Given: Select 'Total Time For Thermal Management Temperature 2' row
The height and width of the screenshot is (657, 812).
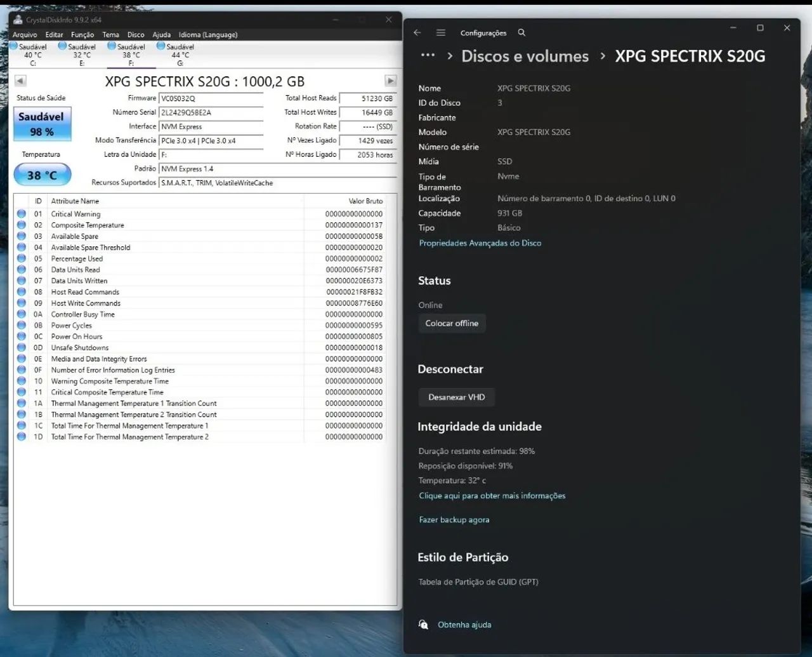Looking at the screenshot, I should point(200,437).
